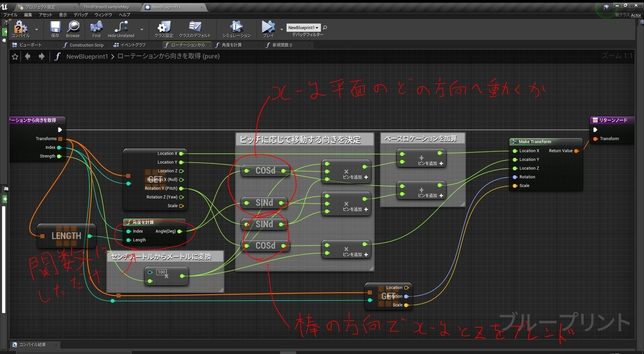Go forward with the right arrow icon
This screenshot has width=644, height=354.
pyautogui.click(x=41, y=56)
